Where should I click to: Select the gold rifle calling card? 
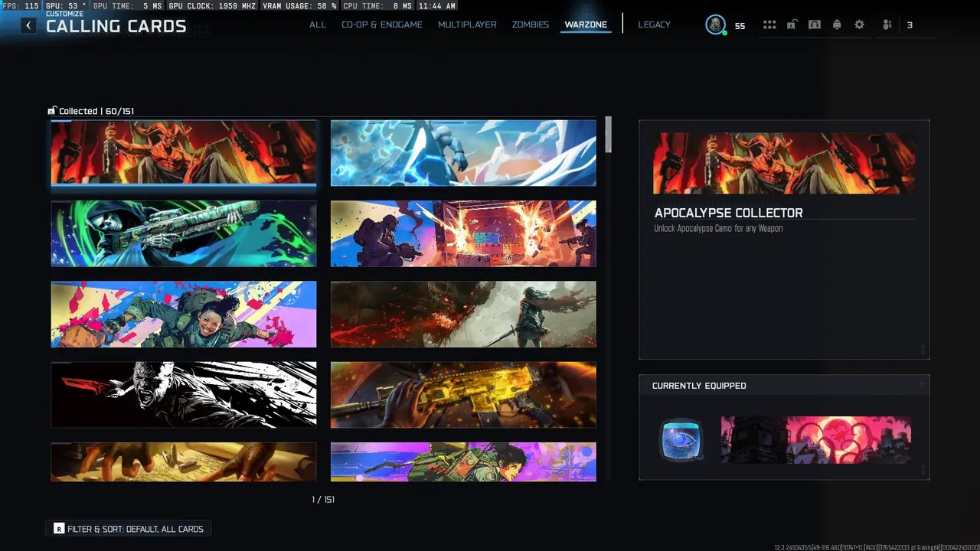coord(463,394)
